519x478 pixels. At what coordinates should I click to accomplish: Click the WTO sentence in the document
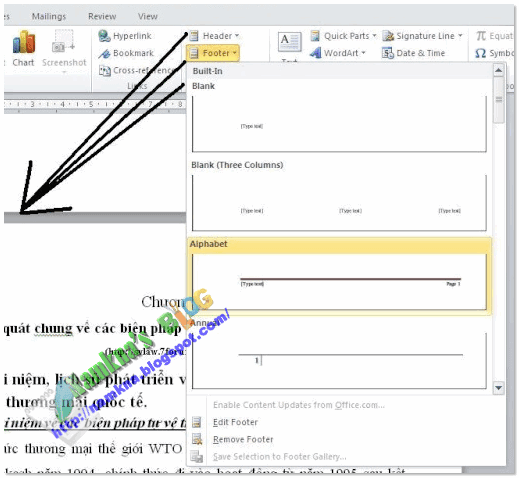tap(93, 449)
